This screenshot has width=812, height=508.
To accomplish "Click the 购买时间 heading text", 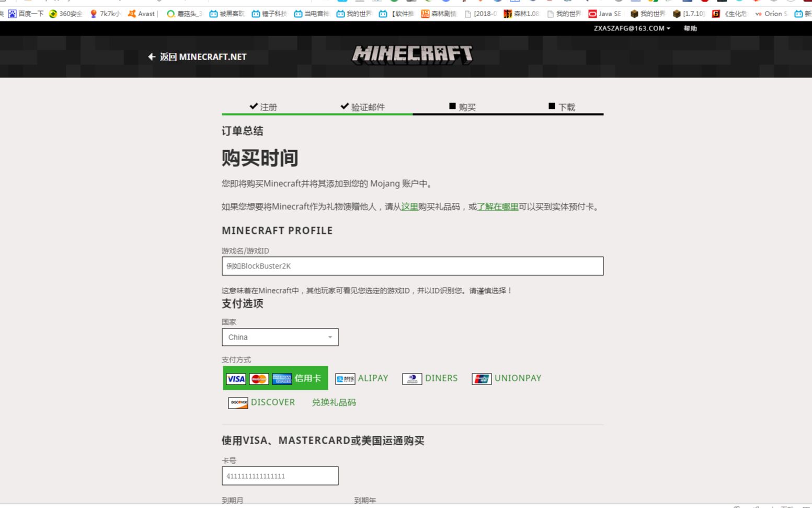I will pyautogui.click(x=260, y=157).
